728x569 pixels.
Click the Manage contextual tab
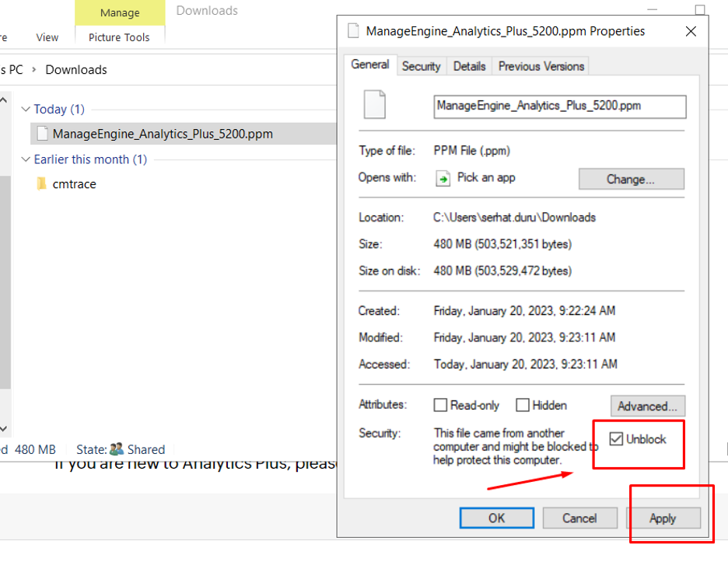[120, 13]
